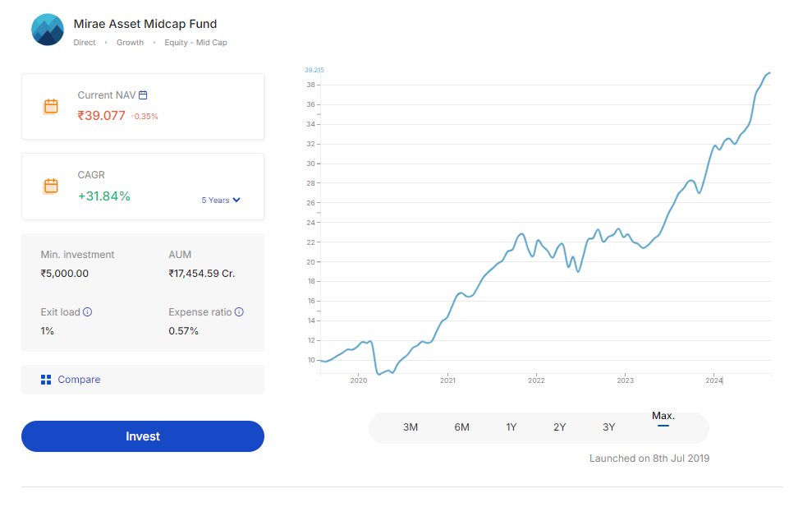Click the orange CAGR calendar icon
The width and height of the screenshot is (812, 507).
click(51, 186)
